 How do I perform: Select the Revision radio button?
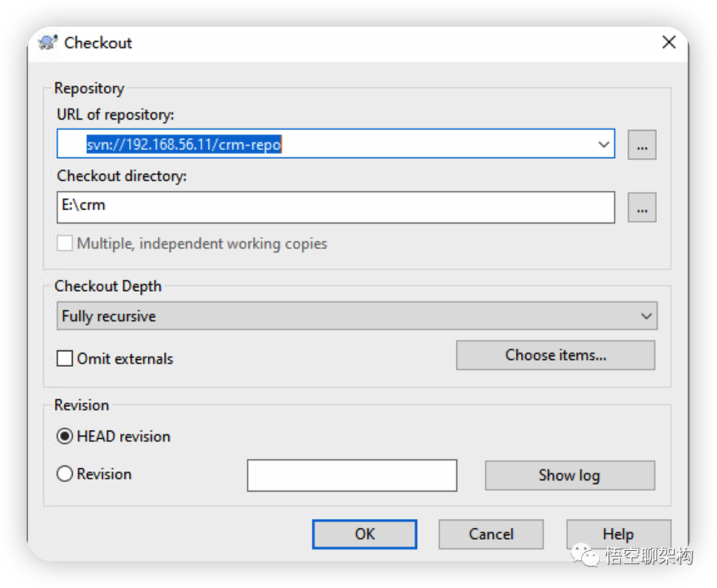point(65,474)
